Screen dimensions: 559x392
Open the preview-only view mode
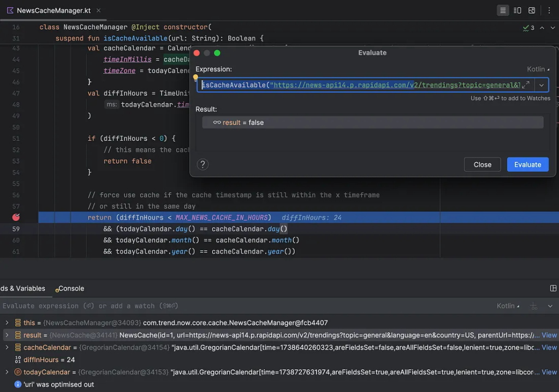(x=532, y=10)
